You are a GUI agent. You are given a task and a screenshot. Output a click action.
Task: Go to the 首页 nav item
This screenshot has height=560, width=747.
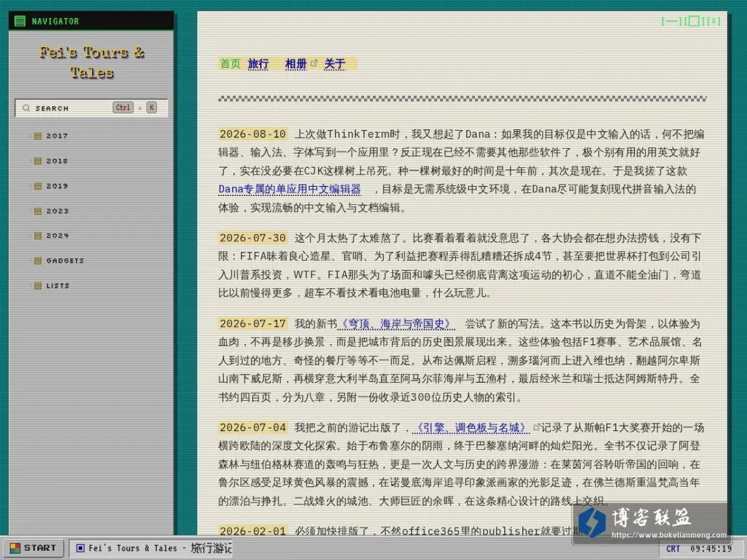pyautogui.click(x=230, y=63)
